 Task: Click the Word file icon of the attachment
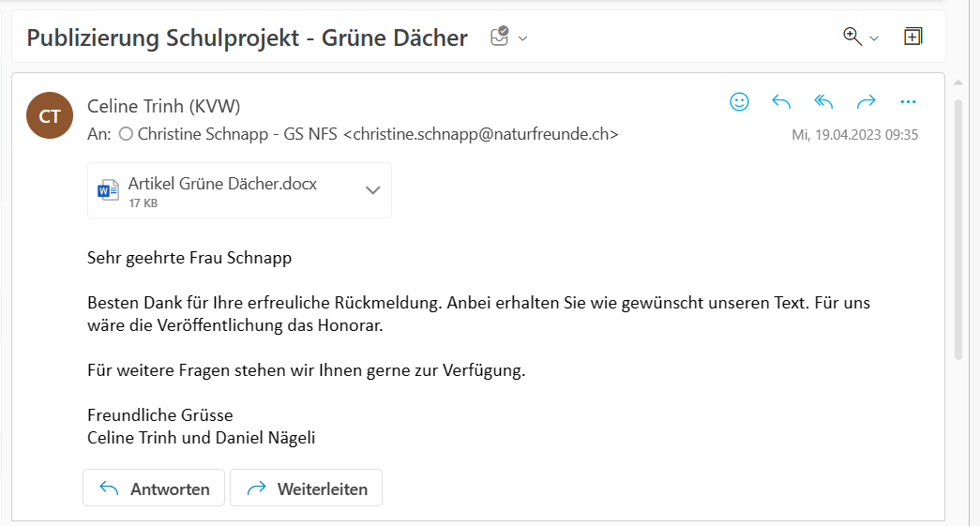point(108,190)
